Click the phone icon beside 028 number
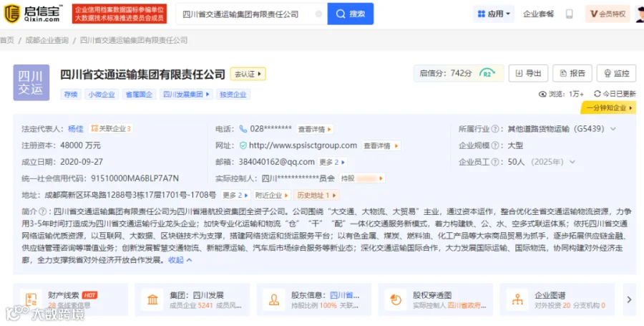644x326 pixels. [243, 129]
